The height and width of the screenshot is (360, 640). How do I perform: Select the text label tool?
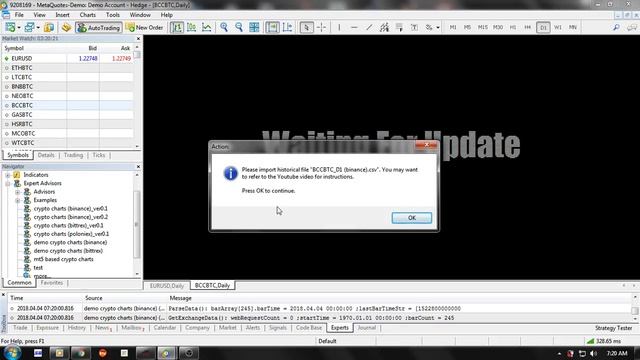[x=414, y=27]
